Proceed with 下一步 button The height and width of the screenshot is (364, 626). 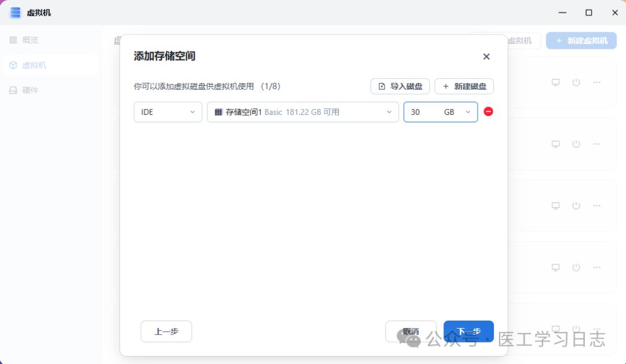tap(468, 332)
